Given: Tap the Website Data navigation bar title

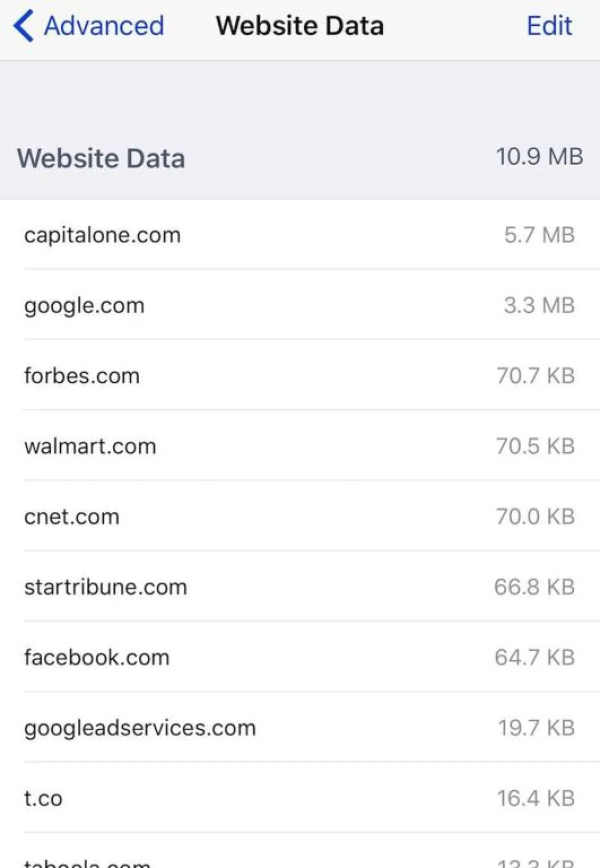Looking at the screenshot, I should click(299, 26).
